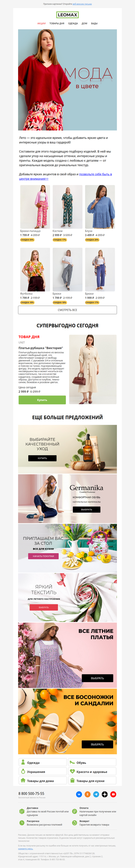This screenshot has width=135, height=868.
Task: Open the black star Dzen icon
Action: tap(105, 795)
